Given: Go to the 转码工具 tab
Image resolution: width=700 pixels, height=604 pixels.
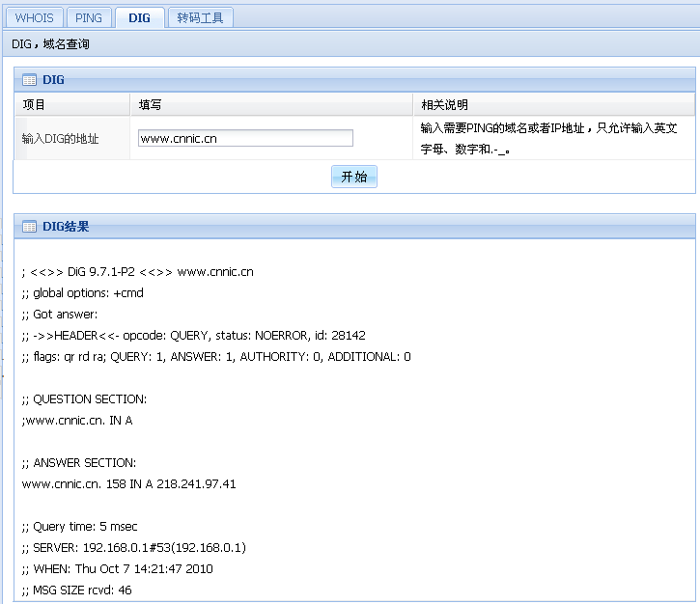Looking at the screenshot, I should point(200,18).
